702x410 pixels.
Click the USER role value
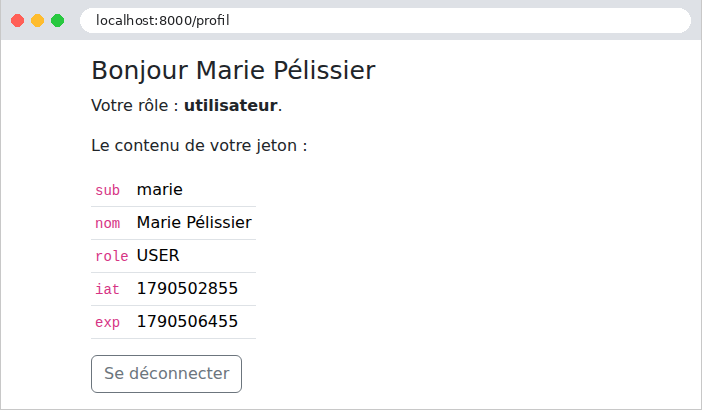click(158, 256)
